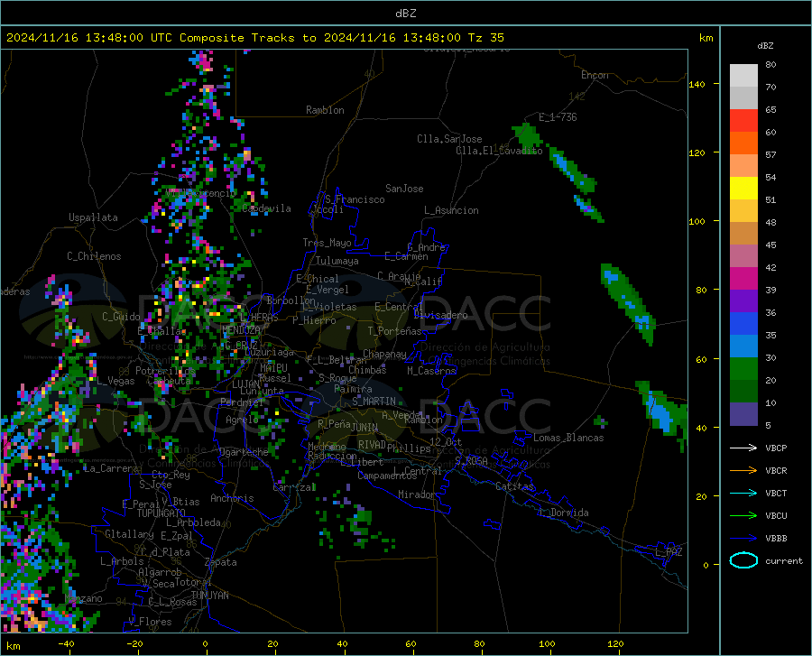
Task: Click the TUNUYAN map label
Action: click(209, 596)
